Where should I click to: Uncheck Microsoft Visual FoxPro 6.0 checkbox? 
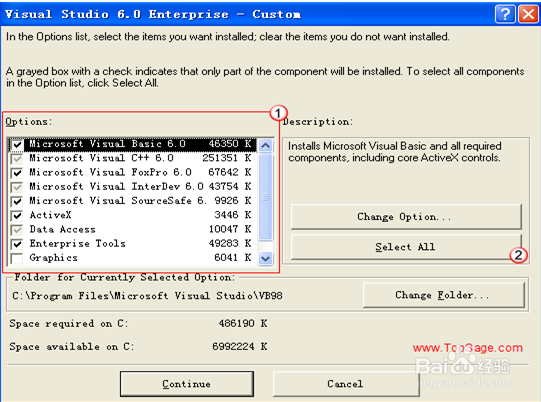coord(17,173)
